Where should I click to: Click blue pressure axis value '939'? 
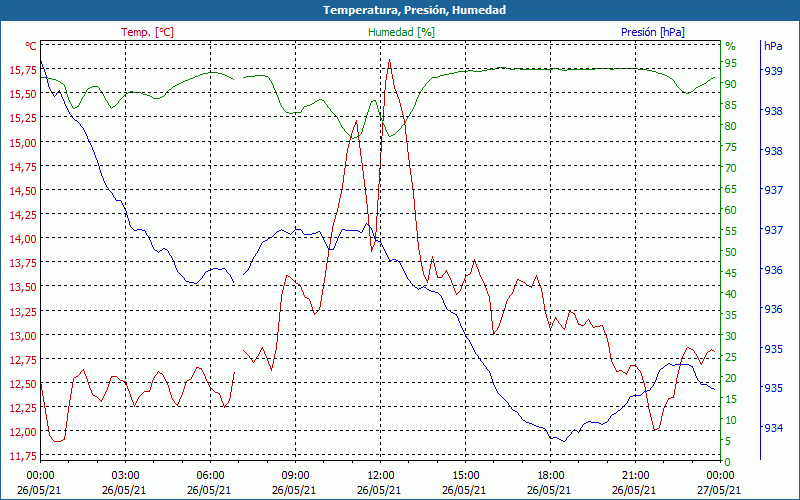[x=773, y=71]
